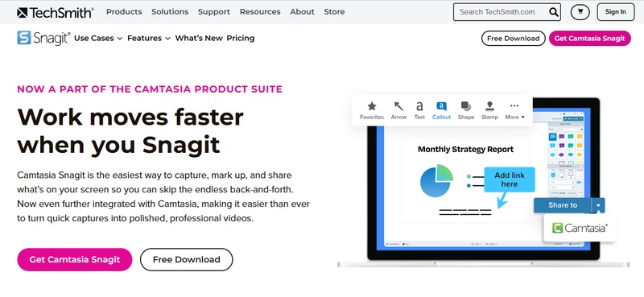
Task: Click the search magnifier icon
Action: coord(553,12)
